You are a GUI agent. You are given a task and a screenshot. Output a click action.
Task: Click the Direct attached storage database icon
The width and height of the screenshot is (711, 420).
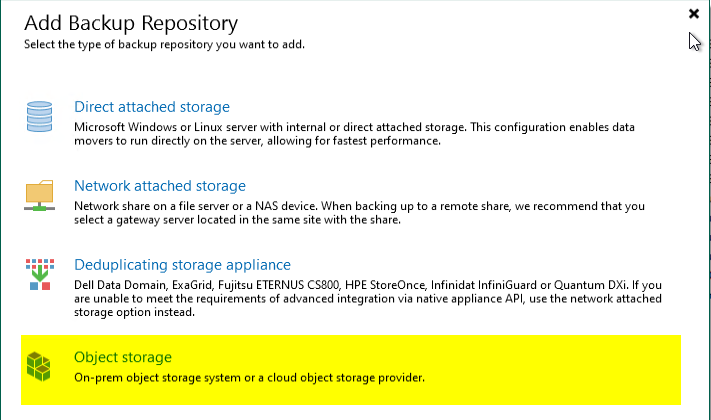[39, 117]
